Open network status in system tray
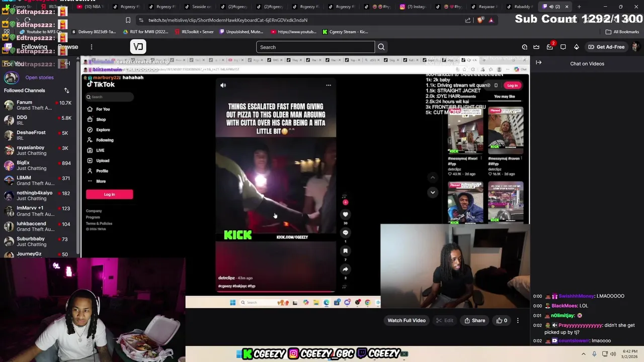The width and height of the screenshot is (644, 362). click(x=604, y=354)
